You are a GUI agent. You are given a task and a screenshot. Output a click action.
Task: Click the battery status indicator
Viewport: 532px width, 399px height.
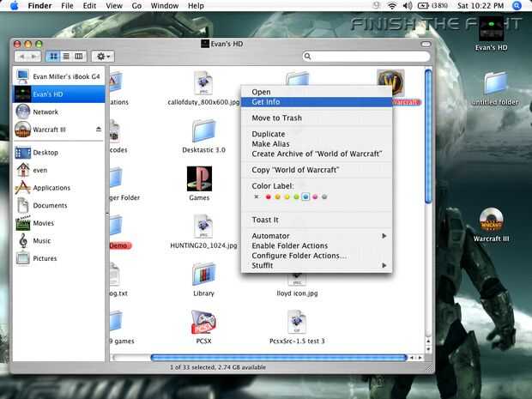pos(432,6)
